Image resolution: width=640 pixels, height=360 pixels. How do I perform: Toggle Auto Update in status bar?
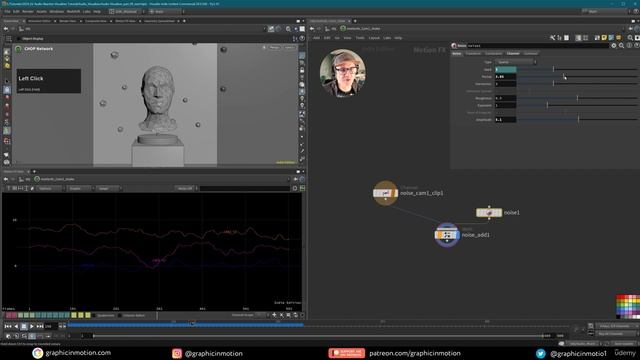[x=623, y=344]
